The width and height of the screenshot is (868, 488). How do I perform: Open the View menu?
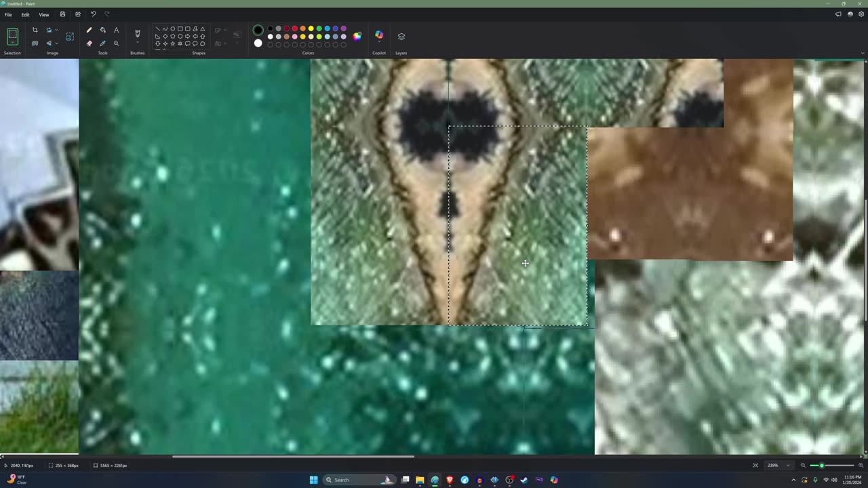(x=43, y=14)
